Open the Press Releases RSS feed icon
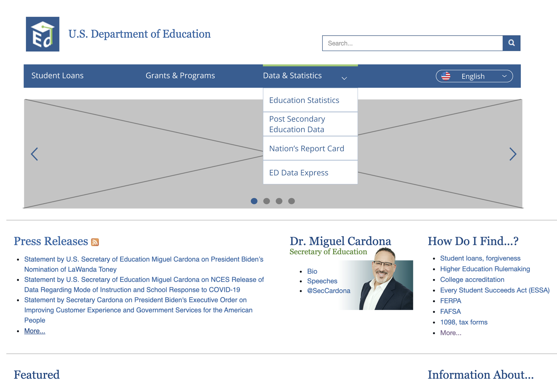Screen dimensions: 557x392 [95, 242]
